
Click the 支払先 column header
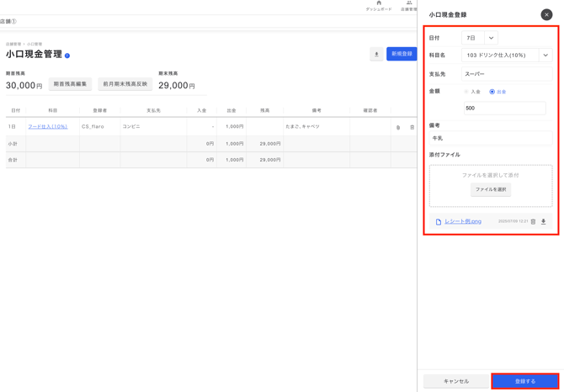click(x=153, y=111)
